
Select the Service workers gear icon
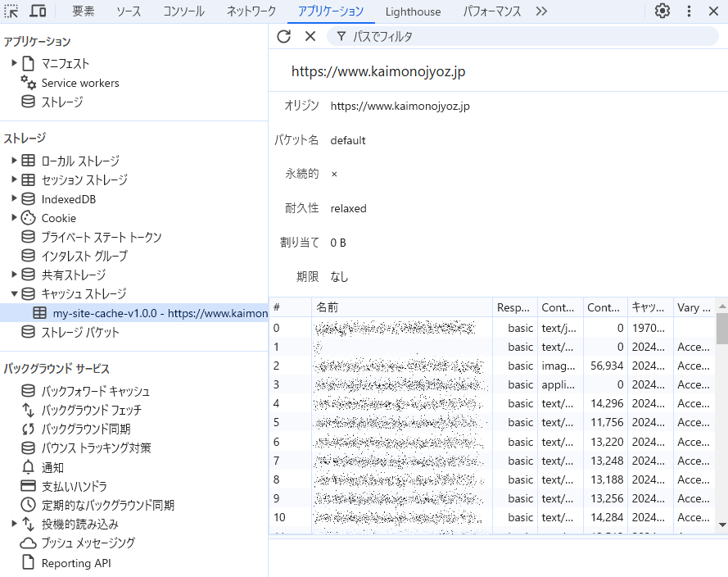[x=29, y=83]
